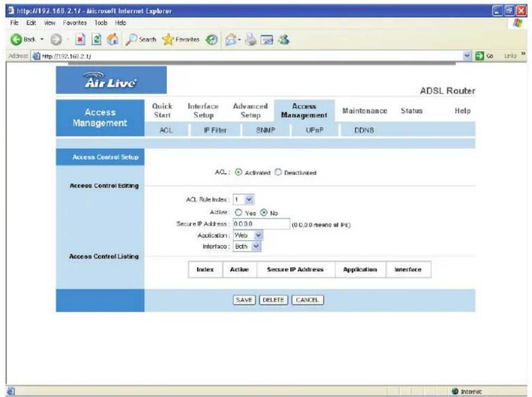Screen dimensions: 532x397
Task: Select the Access Management tab
Action: click(304, 111)
